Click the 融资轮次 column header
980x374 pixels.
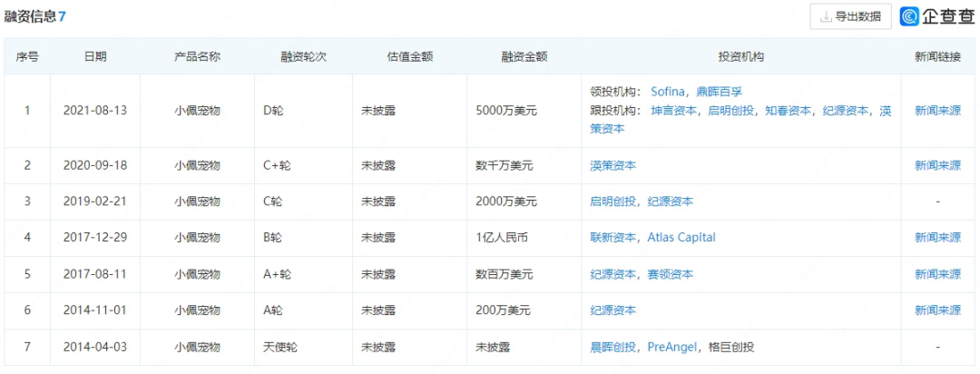303,56
